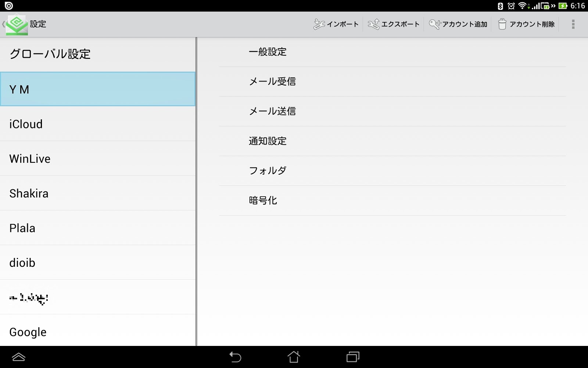Select the WinLive account
Image resolution: width=588 pixels, height=368 pixels.
coord(98,159)
